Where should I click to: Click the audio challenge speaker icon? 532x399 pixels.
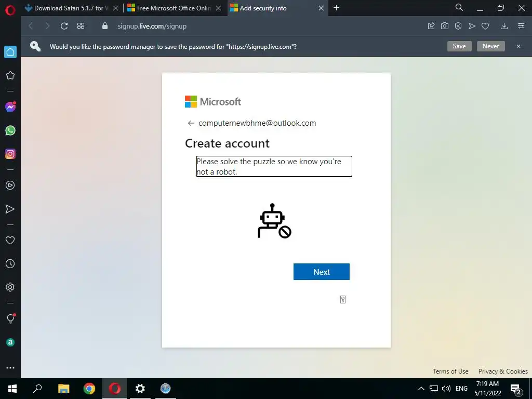point(343,300)
